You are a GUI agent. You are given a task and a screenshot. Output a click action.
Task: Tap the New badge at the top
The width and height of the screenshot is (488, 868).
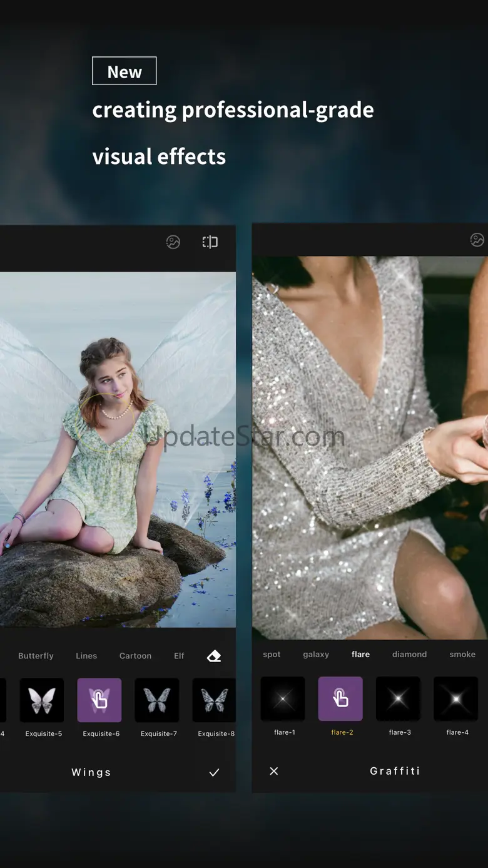pyautogui.click(x=124, y=71)
